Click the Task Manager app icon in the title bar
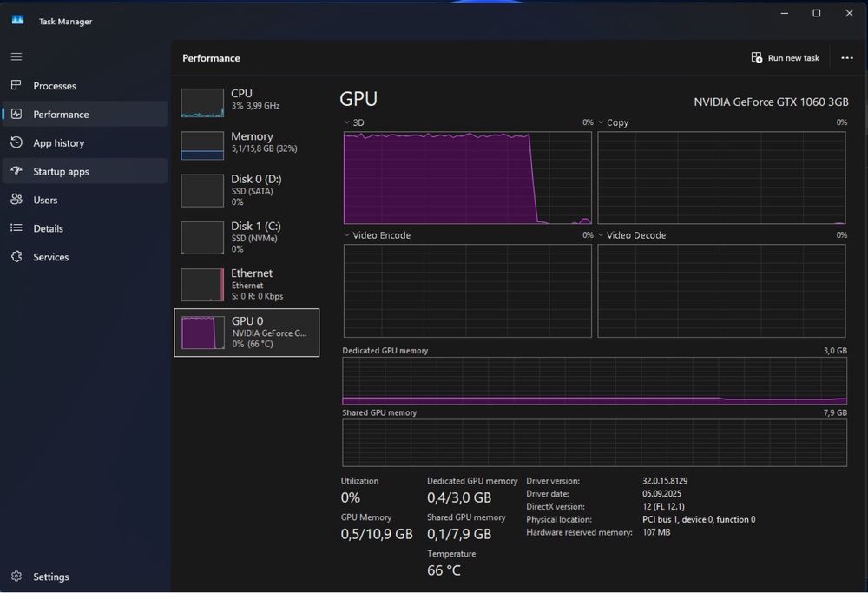868x593 pixels. pos(17,20)
